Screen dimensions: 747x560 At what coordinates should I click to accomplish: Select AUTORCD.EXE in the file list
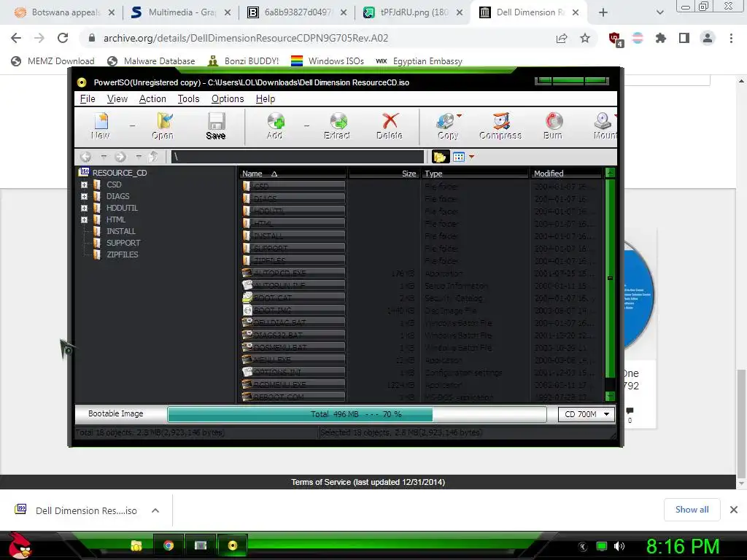293,273
